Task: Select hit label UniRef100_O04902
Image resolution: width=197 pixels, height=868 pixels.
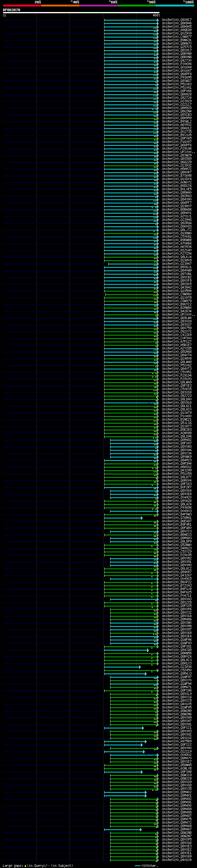Action: point(176,755)
